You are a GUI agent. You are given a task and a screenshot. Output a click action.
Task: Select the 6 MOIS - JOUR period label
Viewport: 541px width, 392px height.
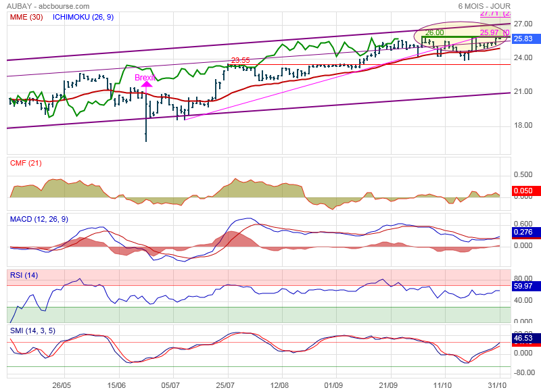484,6
